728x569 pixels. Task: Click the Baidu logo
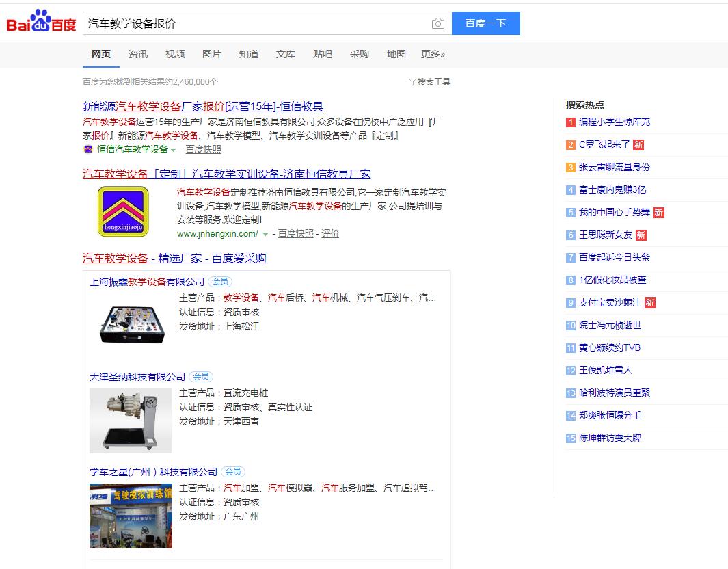point(41,21)
